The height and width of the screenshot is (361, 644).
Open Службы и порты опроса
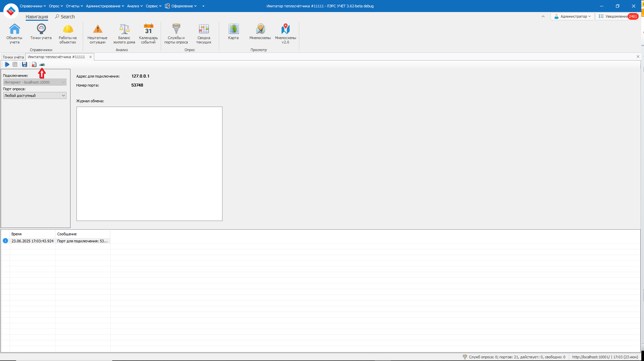[176, 33]
